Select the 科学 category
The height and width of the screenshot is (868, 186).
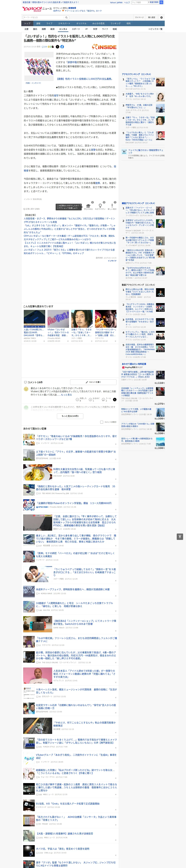pyautogui.click(x=95, y=29)
